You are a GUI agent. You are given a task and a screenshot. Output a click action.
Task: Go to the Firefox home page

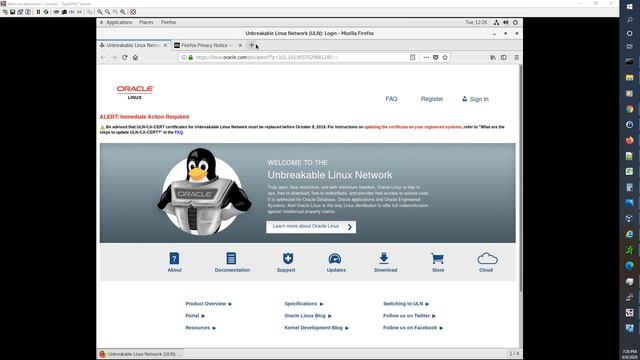136,58
